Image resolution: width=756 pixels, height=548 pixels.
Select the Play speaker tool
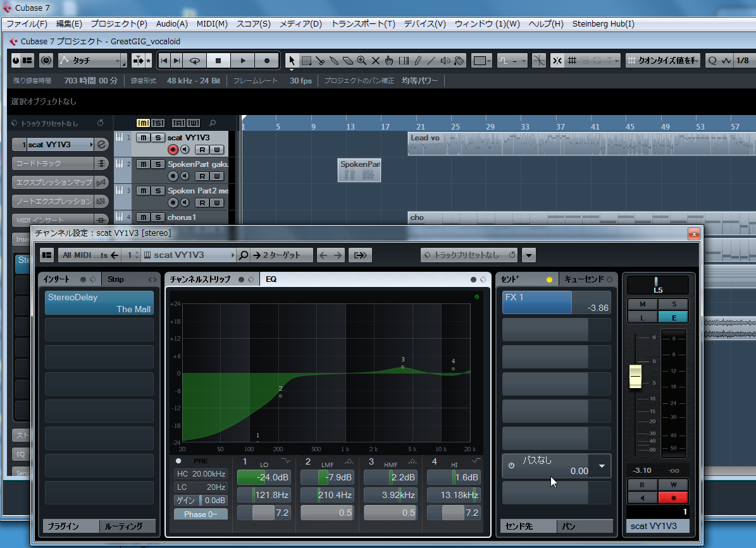coord(445,61)
